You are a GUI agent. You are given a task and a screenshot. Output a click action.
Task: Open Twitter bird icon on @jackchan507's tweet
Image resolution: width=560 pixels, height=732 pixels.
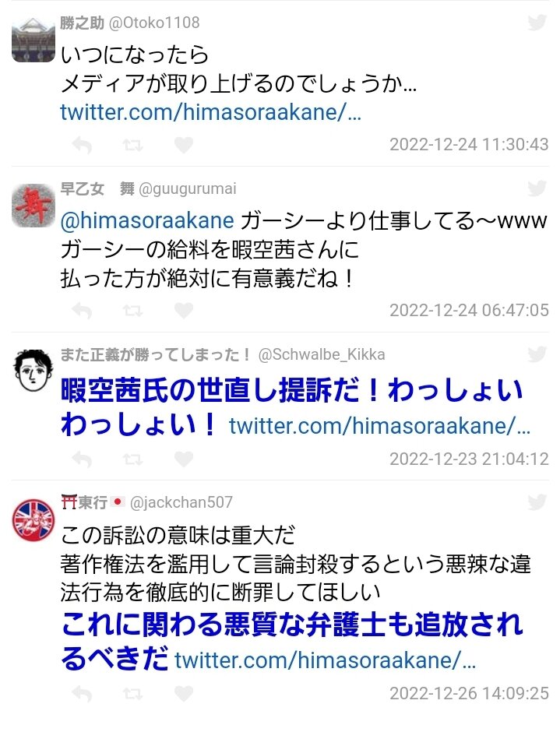[x=537, y=502]
